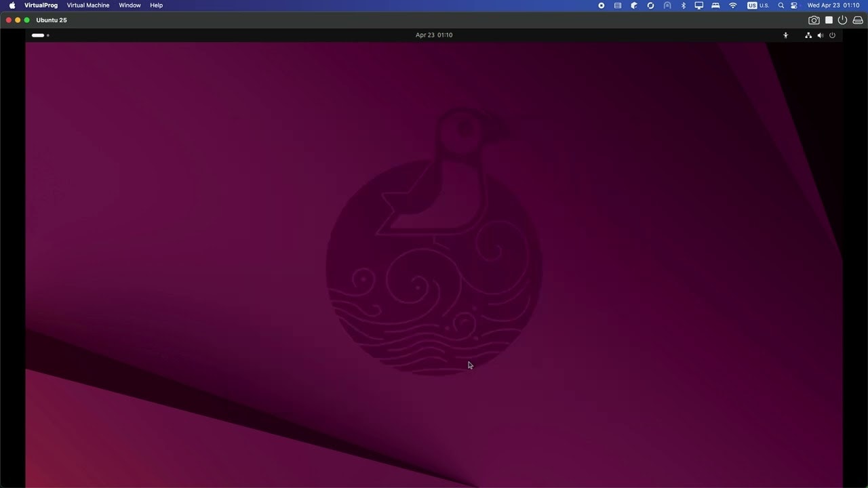868x488 pixels.
Task: Click the Ubuntu volume speaker icon
Action: point(820,35)
